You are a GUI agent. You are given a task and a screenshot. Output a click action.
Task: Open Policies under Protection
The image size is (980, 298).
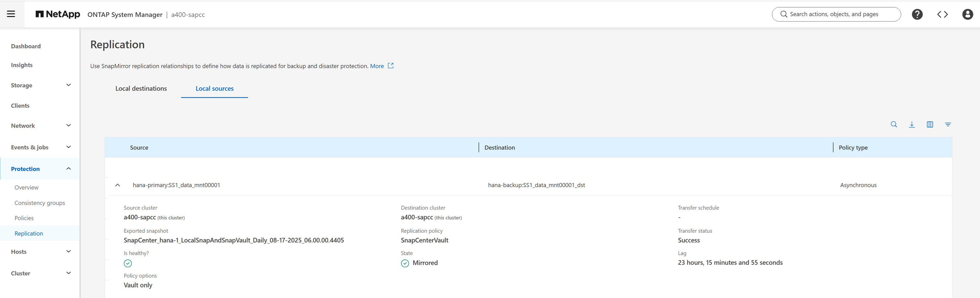24,218
